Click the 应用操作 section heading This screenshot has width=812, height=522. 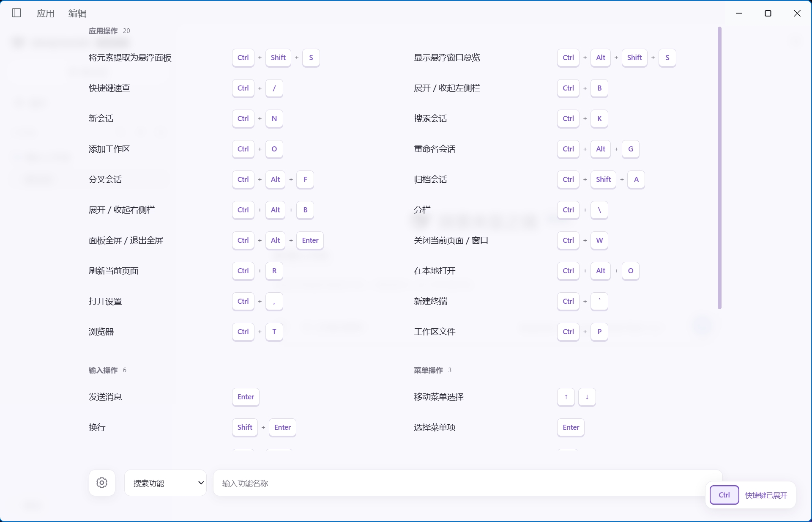103,31
